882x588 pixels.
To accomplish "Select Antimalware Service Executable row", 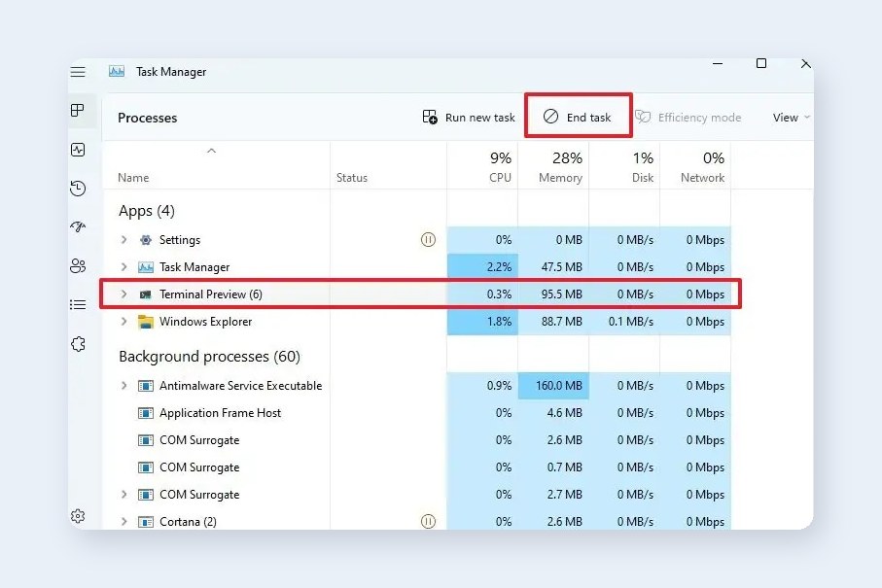I will click(x=417, y=386).
